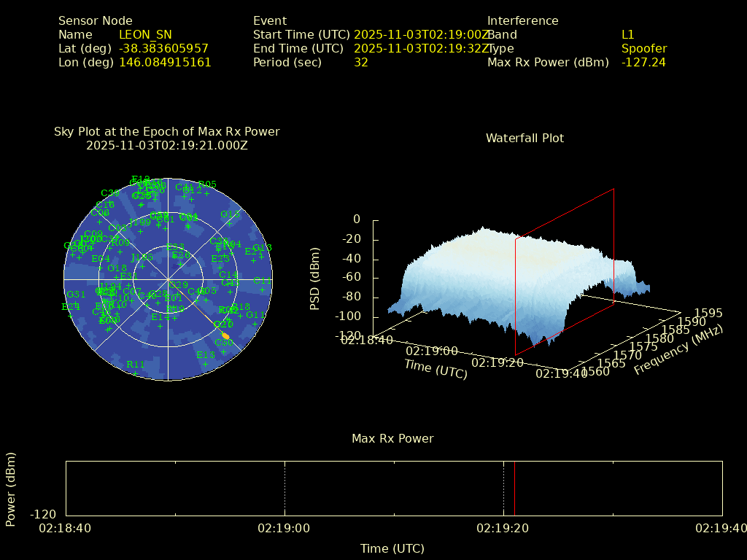Click dotted event start line at 02:19:00
This screenshot has width=747, height=560.
[x=285, y=489]
